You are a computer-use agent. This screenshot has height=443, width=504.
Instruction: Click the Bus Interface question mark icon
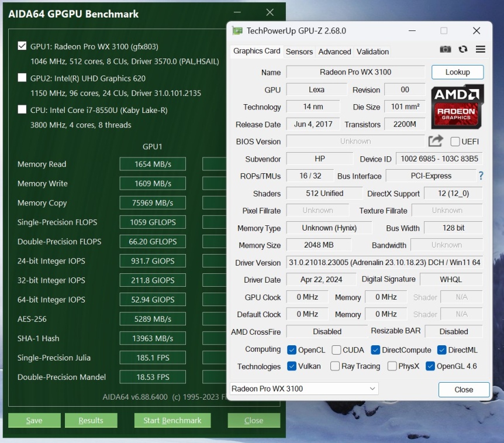coord(481,176)
